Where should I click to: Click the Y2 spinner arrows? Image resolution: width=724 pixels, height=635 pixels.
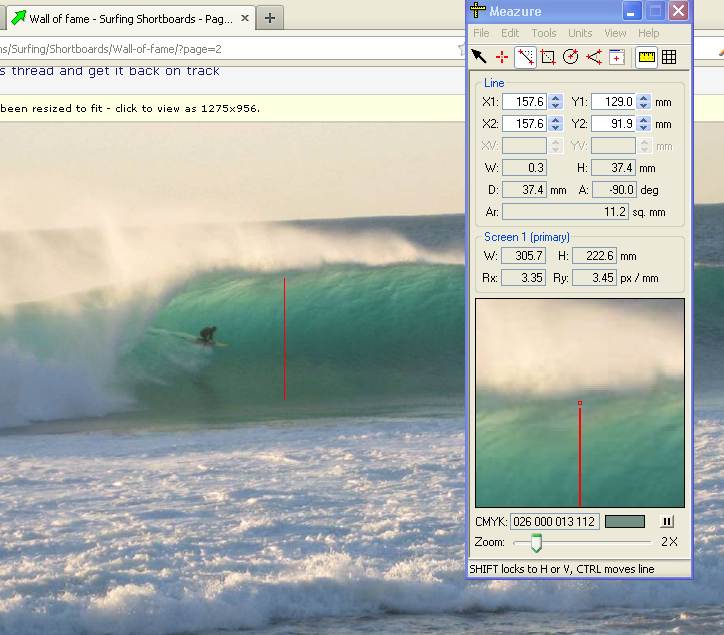644,124
